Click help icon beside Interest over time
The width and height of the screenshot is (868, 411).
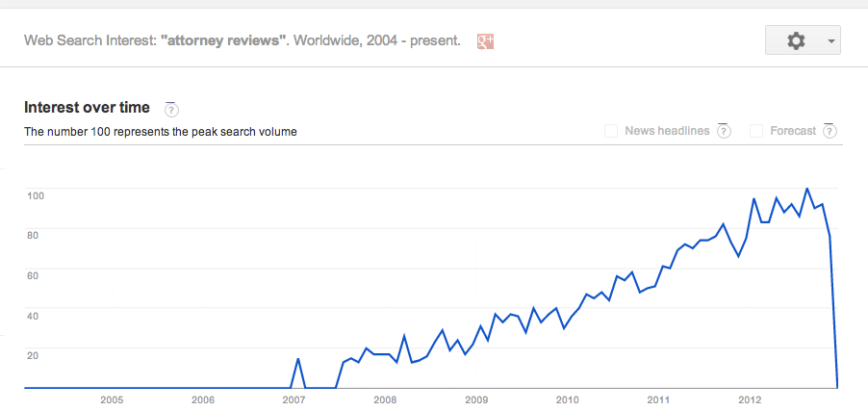coord(172,109)
